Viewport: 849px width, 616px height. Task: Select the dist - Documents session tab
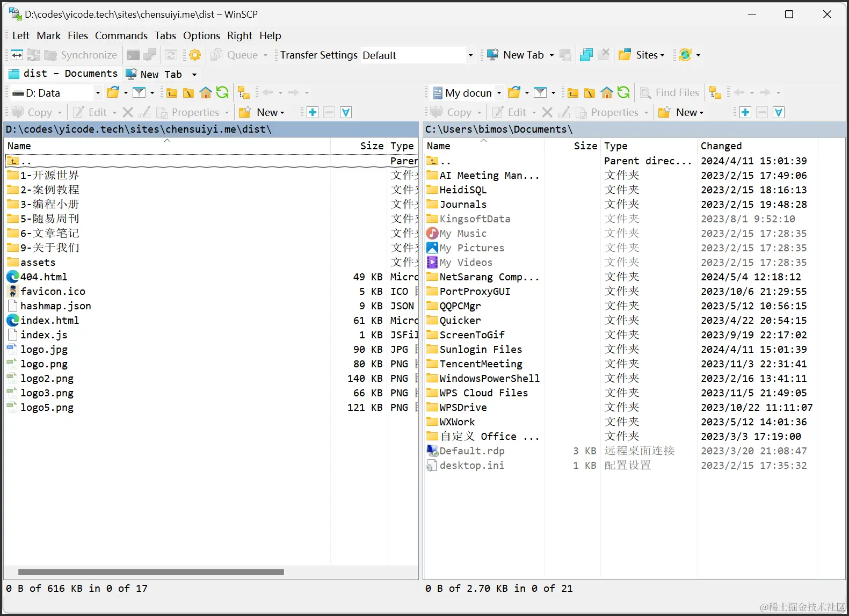63,74
